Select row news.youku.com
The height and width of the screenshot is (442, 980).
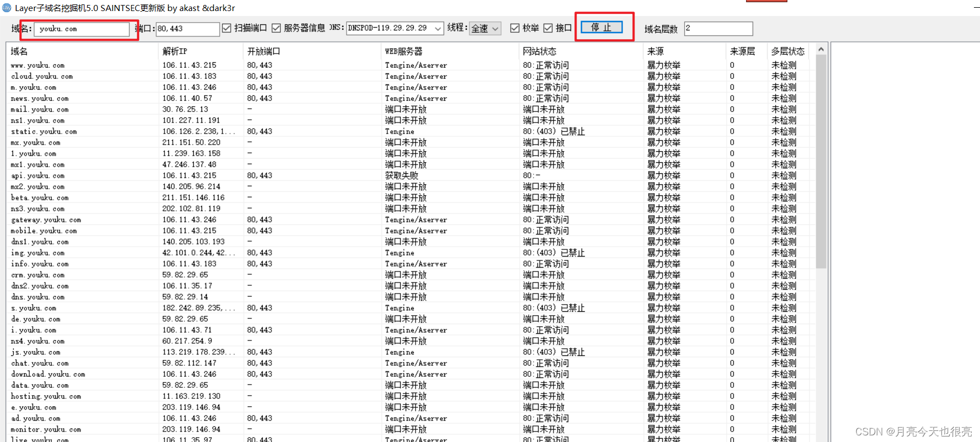click(x=411, y=98)
